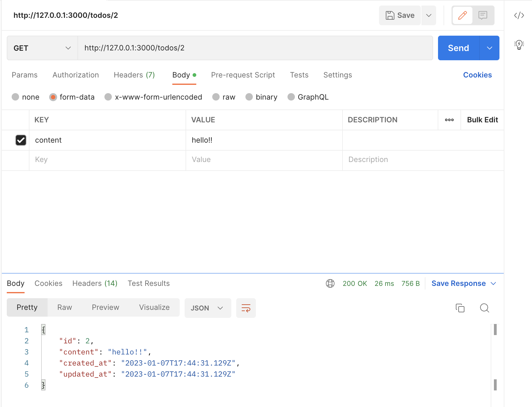This screenshot has width=532, height=407.
Task: Copy the response body
Action: pyautogui.click(x=460, y=308)
